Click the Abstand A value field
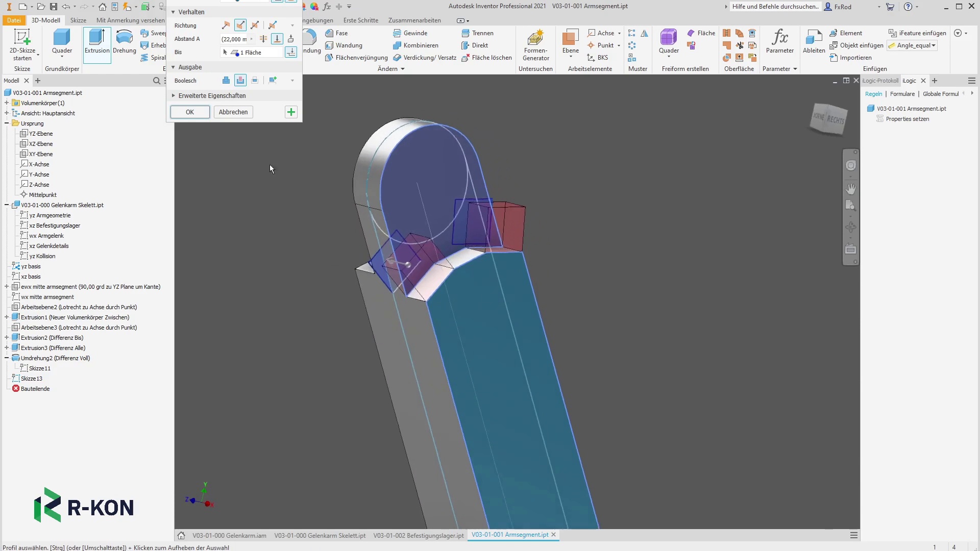Viewport: 980px width, 551px height. point(234,39)
